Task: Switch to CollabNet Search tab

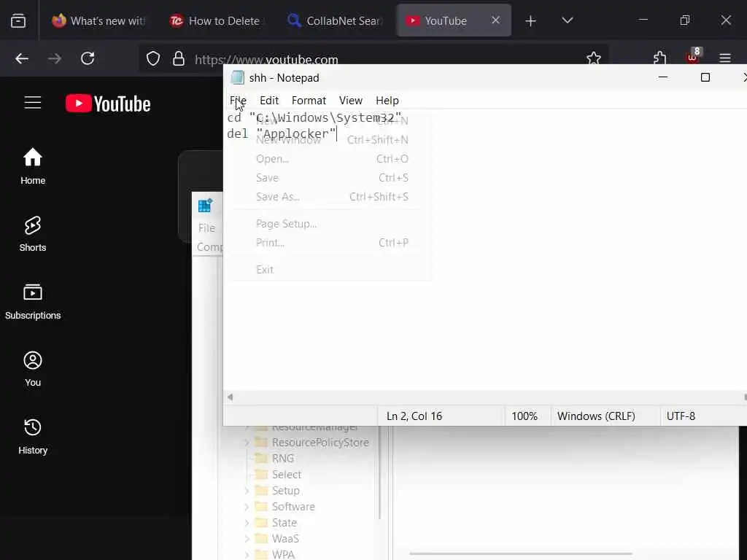Action: [335, 20]
